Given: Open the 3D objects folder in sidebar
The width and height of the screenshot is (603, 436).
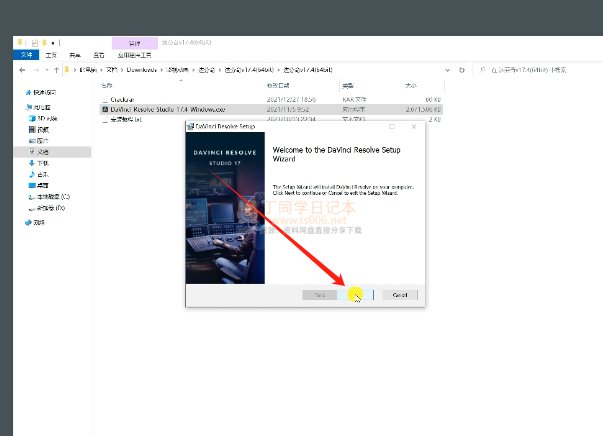Looking at the screenshot, I should click(x=46, y=118).
